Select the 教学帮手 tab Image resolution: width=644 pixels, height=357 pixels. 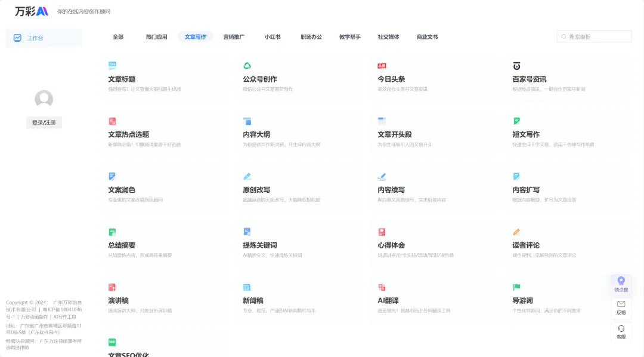point(349,36)
